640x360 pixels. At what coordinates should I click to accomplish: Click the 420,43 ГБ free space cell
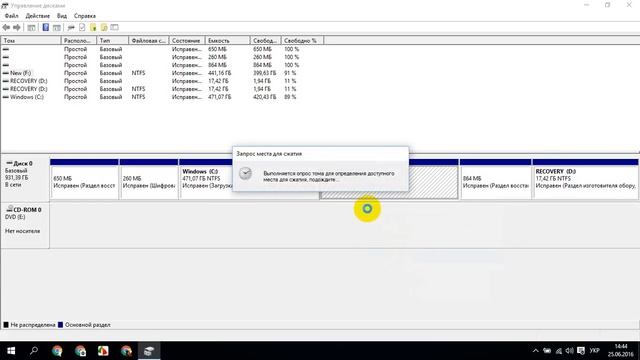point(264,97)
